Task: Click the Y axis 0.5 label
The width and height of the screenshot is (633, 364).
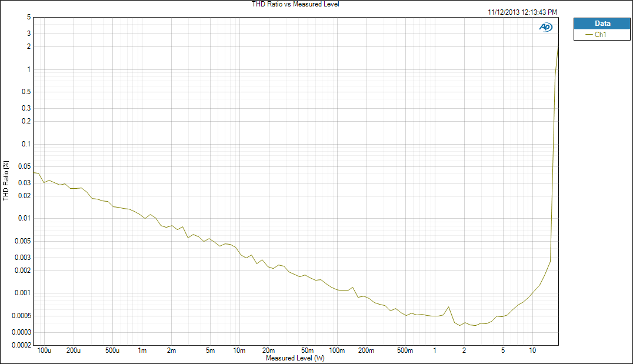Action: point(26,92)
